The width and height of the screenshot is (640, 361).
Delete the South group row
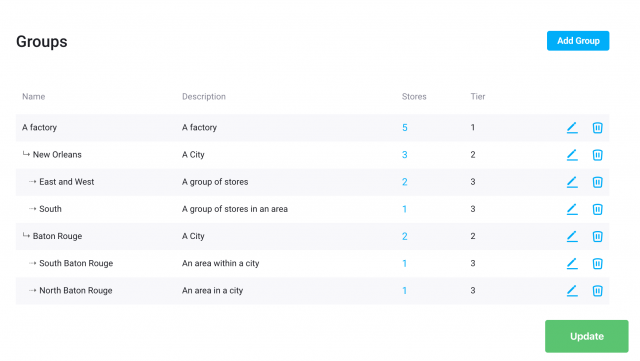(597, 209)
